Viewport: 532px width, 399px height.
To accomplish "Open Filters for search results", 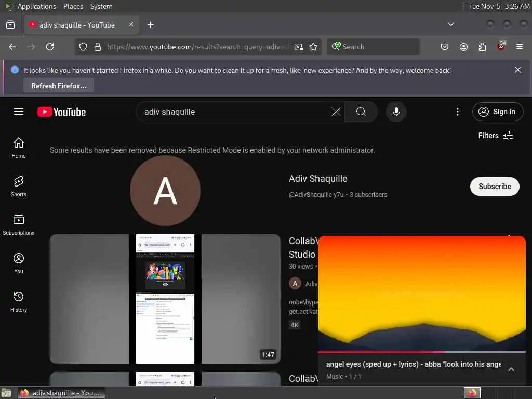I will point(495,136).
